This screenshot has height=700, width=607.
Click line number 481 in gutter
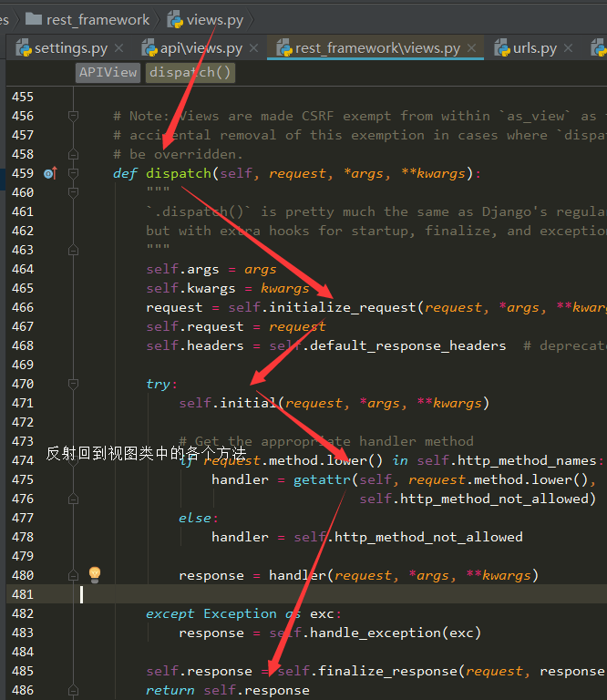tap(22, 594)
